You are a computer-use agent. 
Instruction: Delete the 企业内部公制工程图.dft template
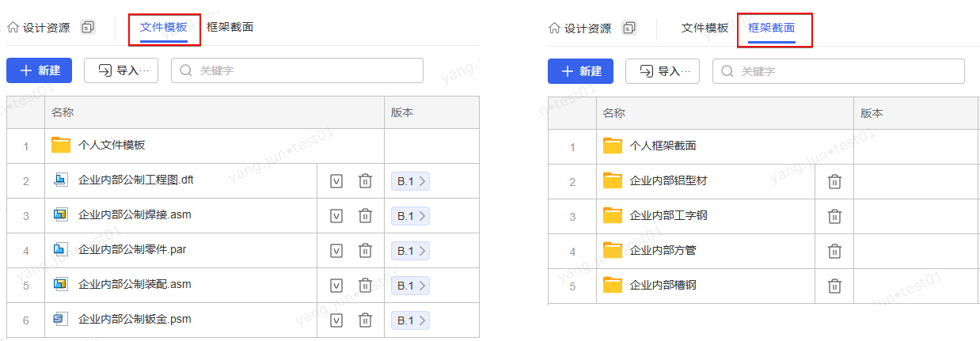365,181
